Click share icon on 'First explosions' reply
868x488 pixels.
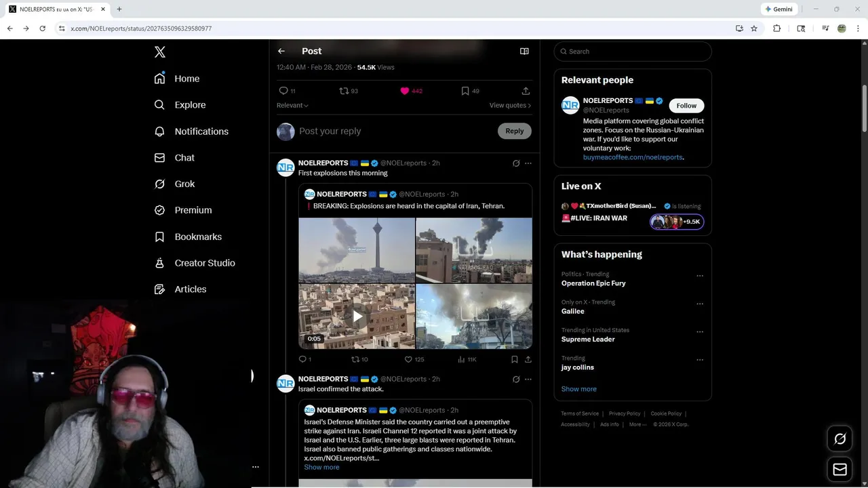point(528,360)
